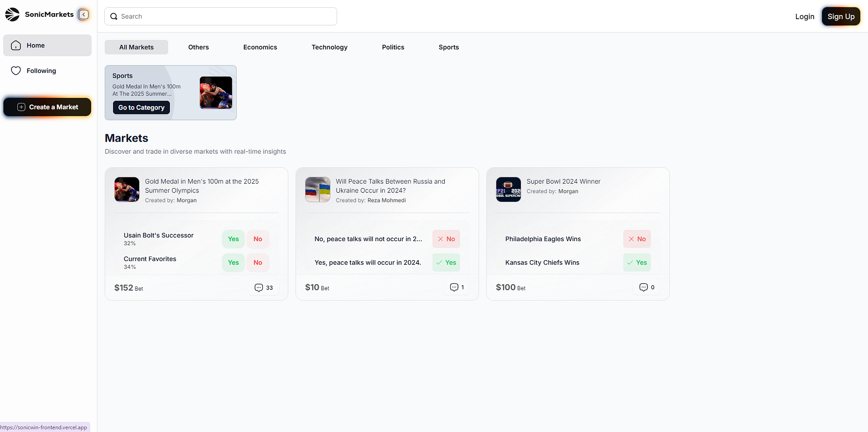Open the Following page
Viewport: 868px width, 432px height.
41,71
